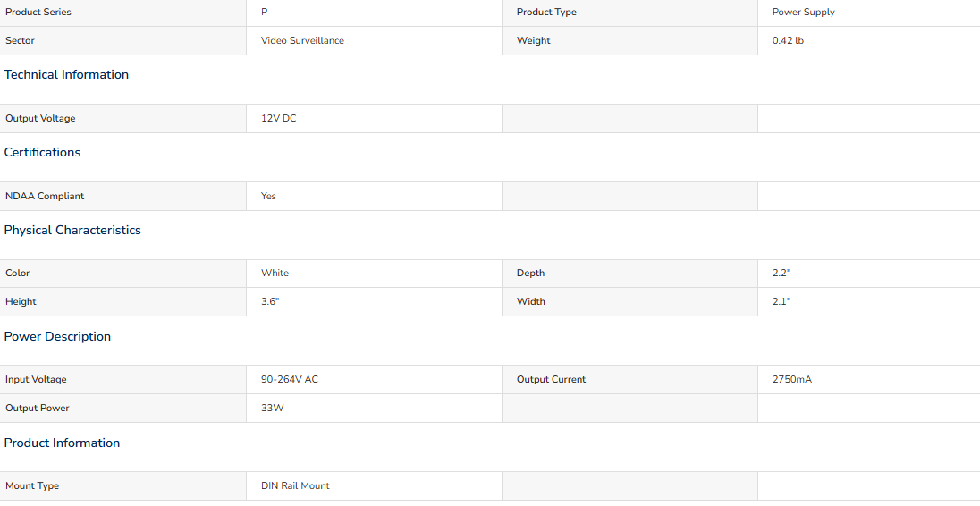This screenshot has height=506, width=980.
Task: Select the Power Description section heading
Action: (57, 336)
